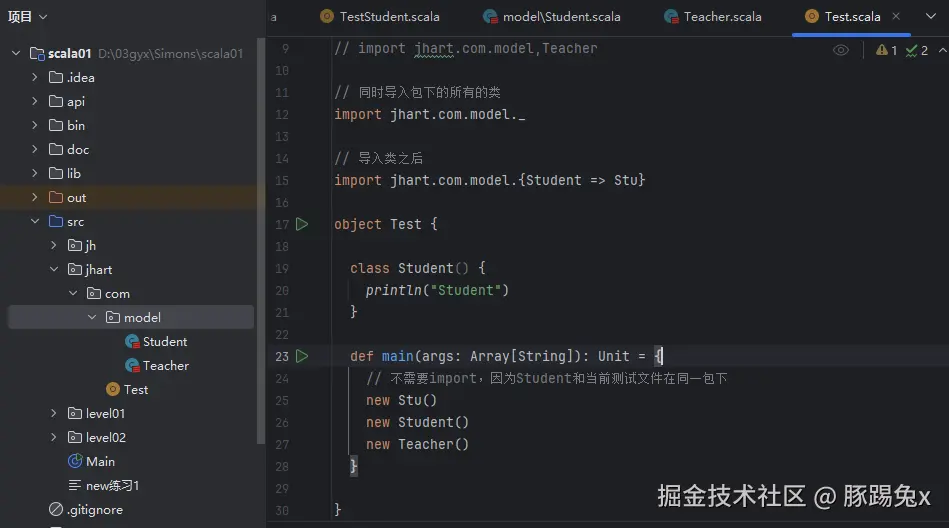Viewport: 949px width, 528px height.
Task: Open the Teacher class file in tree
Action: point(157,366)
